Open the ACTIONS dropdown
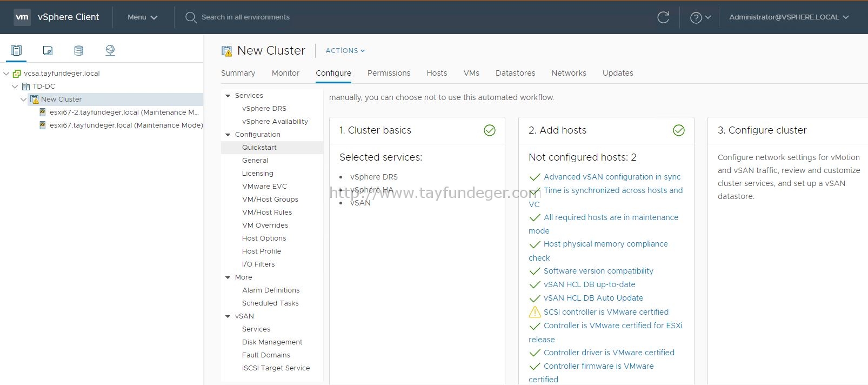 tap(345, 51)
